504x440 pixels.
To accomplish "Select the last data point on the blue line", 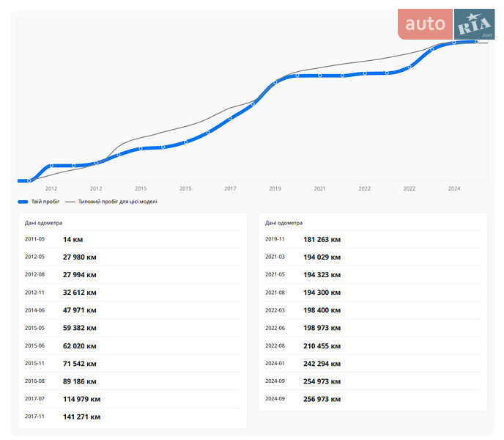I will point(477,42).
